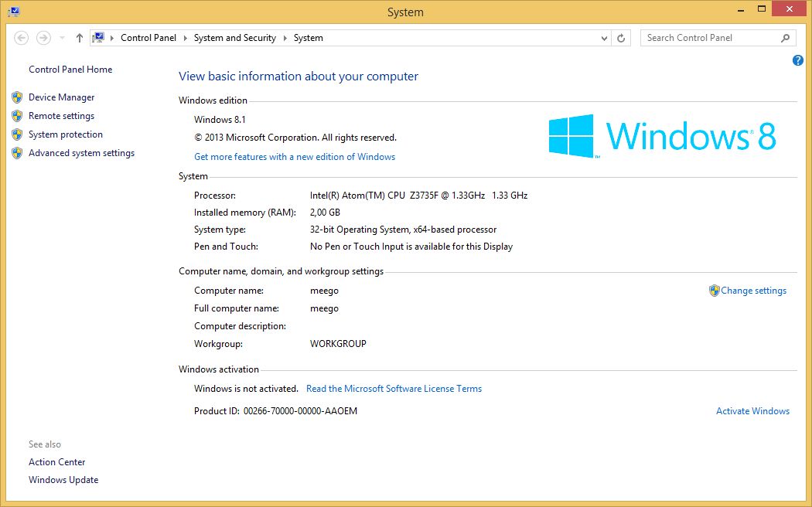Viewport: 812px width, 507px height.
Task: Open Remote settings link
Action: pos(61,116)
